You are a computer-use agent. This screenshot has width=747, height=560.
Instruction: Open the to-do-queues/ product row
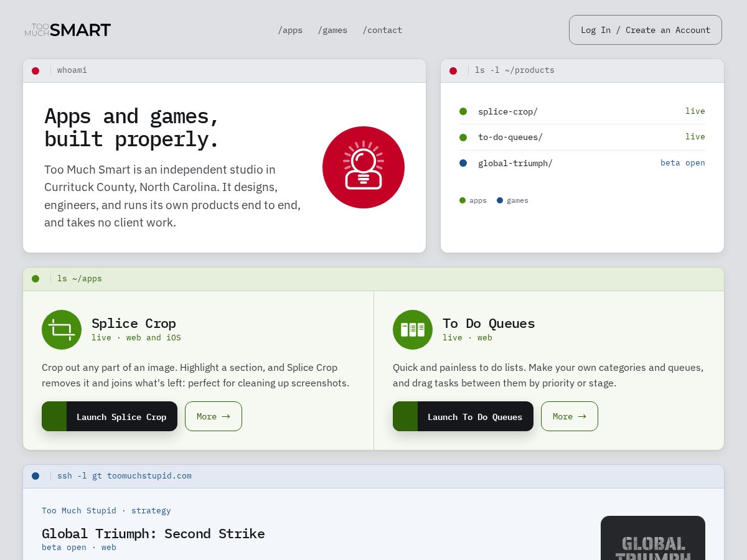(x=582, y=137)
